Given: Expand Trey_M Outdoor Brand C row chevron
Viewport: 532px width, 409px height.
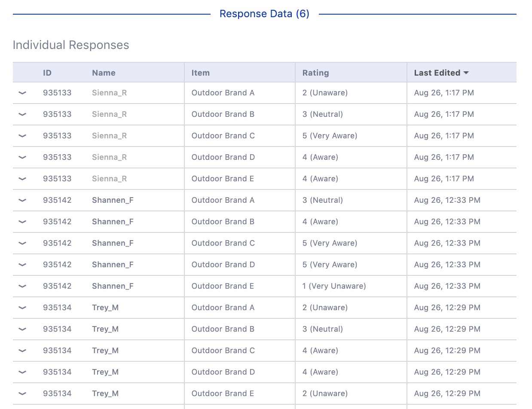Looking at the screenshot, I should pyautogui.click(x=22, y=351).
